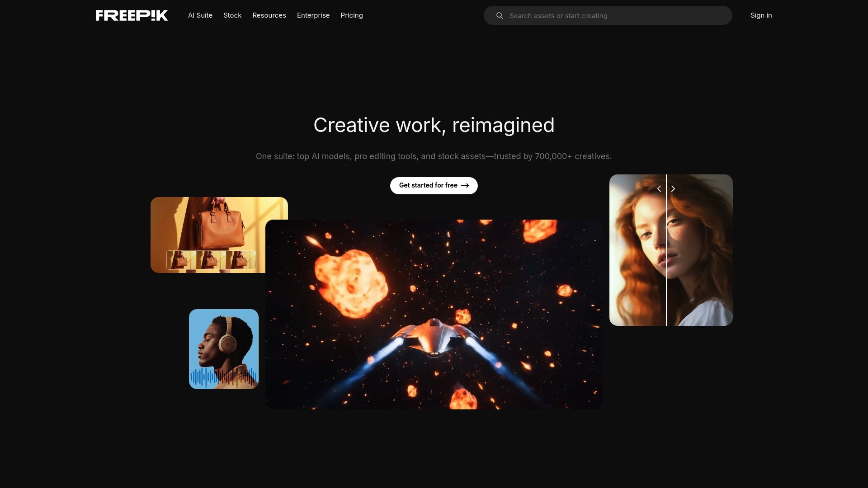This screenshot has height=488, width=868.
Task: Click the Sign in link
Action: tap(761, 15)
